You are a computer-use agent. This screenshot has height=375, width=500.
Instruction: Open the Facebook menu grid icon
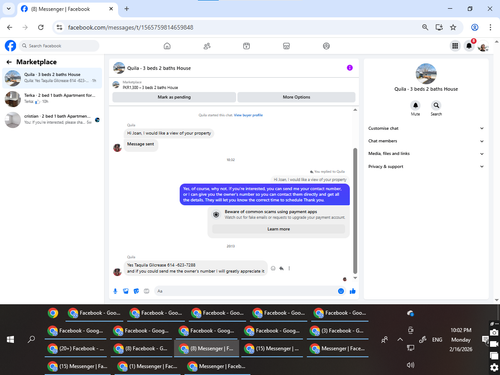point(455,46)
